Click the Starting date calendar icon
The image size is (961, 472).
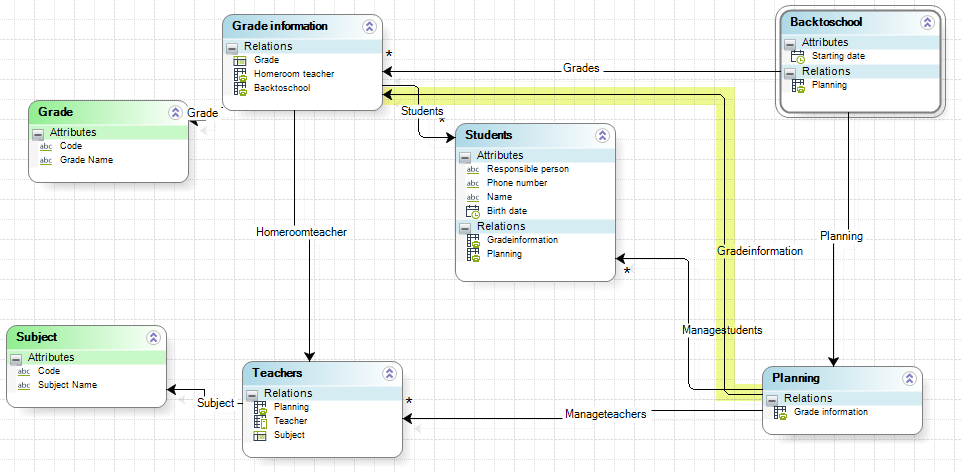tap(798, 57)
